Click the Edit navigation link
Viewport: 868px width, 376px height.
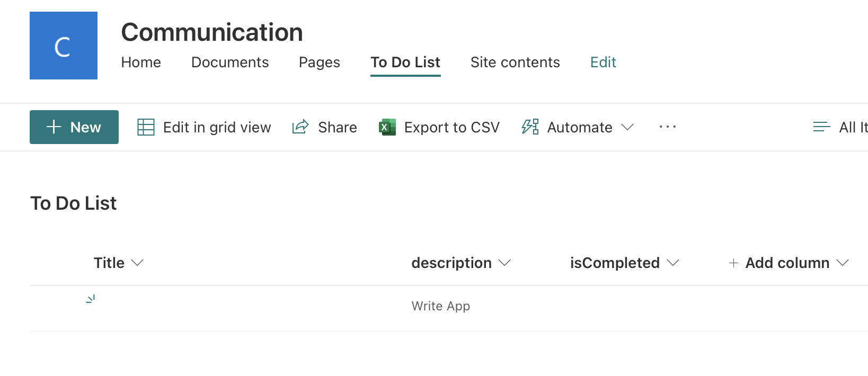(603, 62)
